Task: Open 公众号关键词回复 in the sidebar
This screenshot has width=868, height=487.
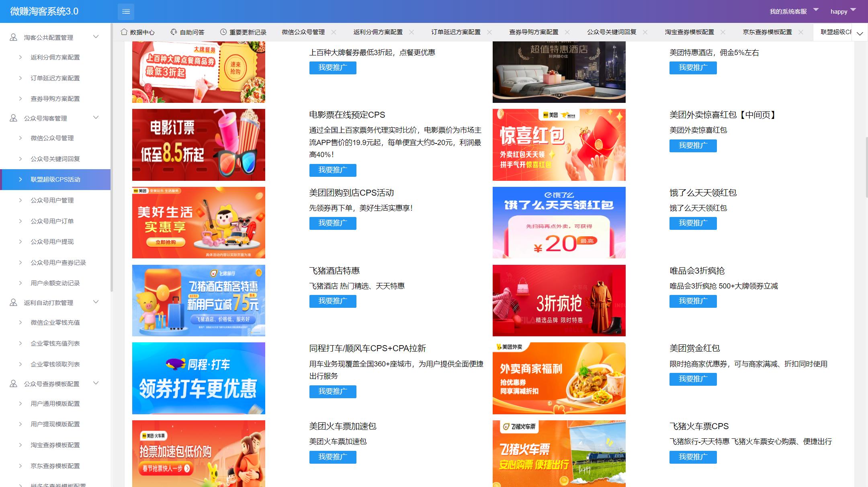Action: [x=55, y=159]
